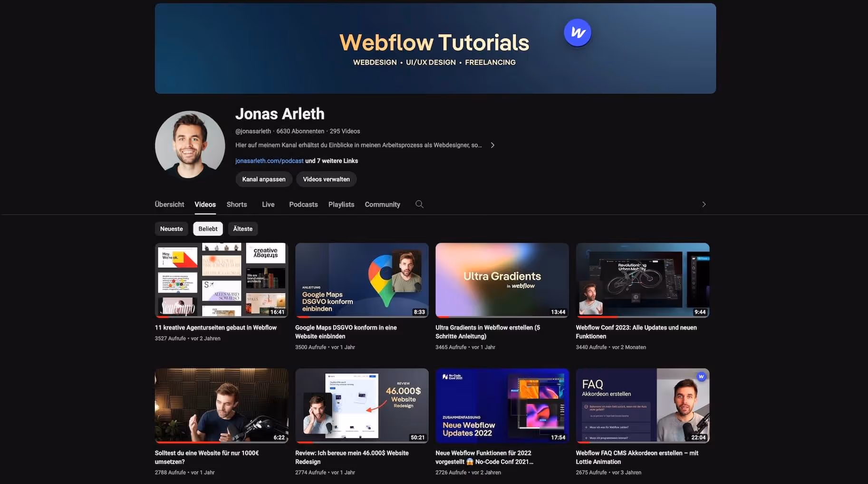Open the 11 kreative Agenturseiten video thumbnail

(x=222, y=280)
